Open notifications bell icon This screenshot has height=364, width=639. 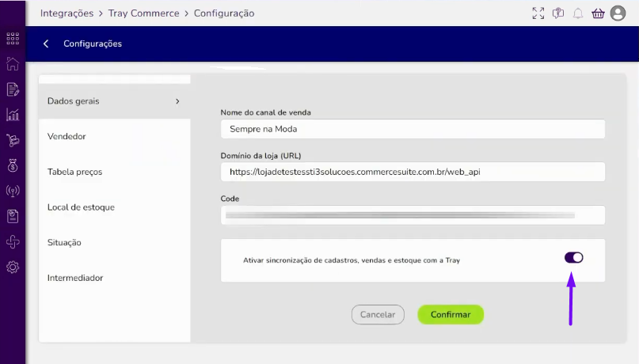point(578,13)
